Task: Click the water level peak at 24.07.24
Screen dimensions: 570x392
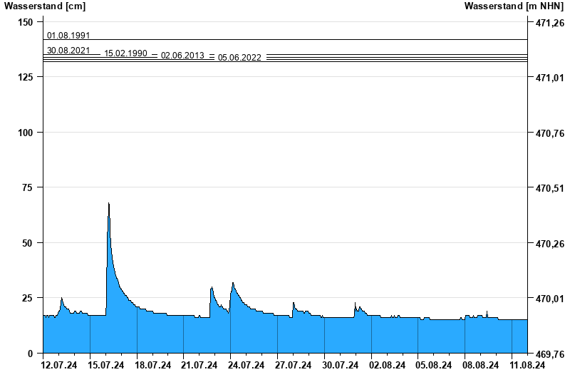Action: tap(232, 283)
